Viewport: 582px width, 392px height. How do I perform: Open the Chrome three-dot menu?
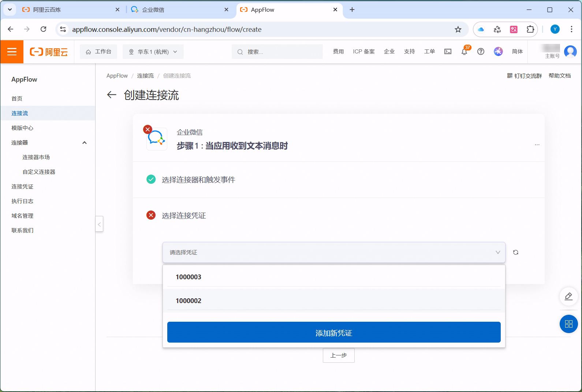(x=571, y=29)
